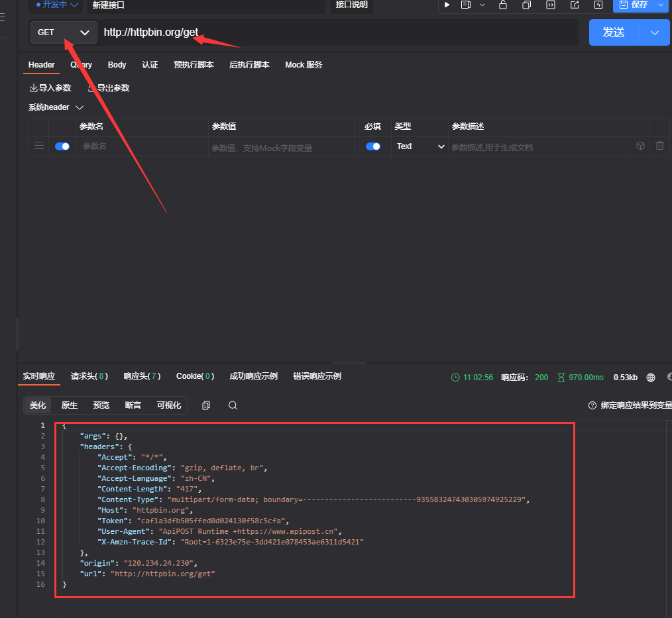Viewport: 672px width, 618px height.
Task: Click the clock icon beside 11:02:56
Action: pos(455,378)
